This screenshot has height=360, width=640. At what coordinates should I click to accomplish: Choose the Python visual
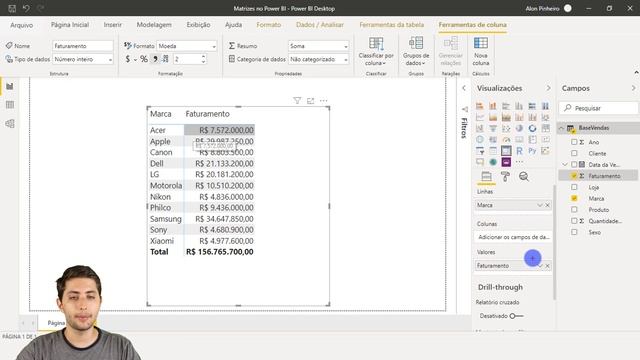pos(532,151)
